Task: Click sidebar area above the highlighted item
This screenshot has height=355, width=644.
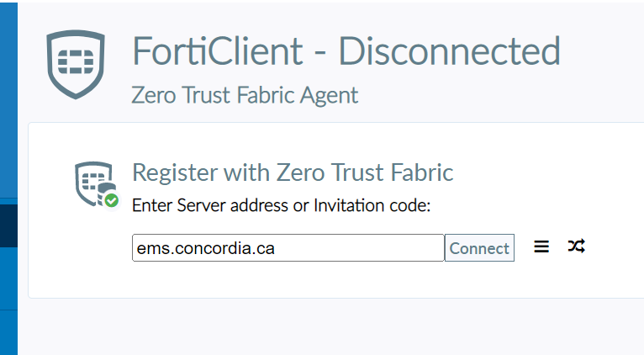Action: coord(8,100)
